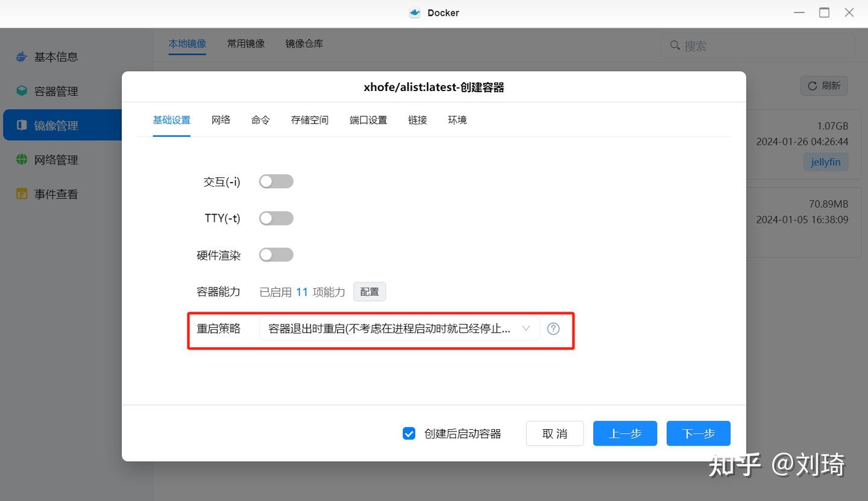This screenshot has width=868, height=501.
Task: Open the 环境 tab in the dialog
Action: [457, 119]
